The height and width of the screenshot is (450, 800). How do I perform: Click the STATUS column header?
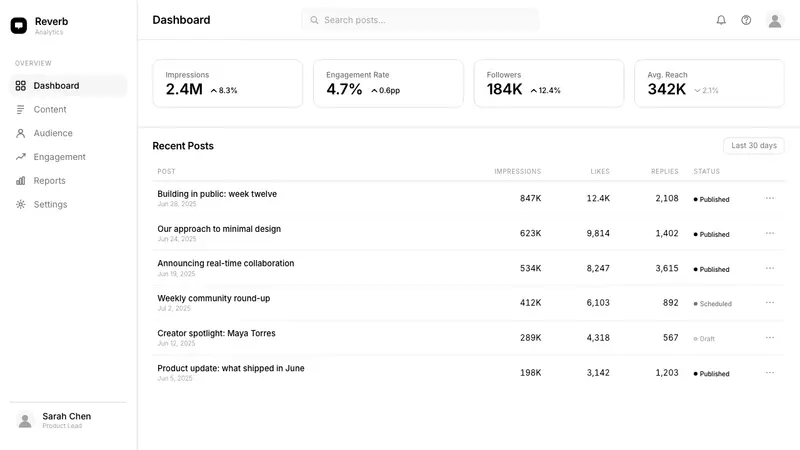coord(707,171)
